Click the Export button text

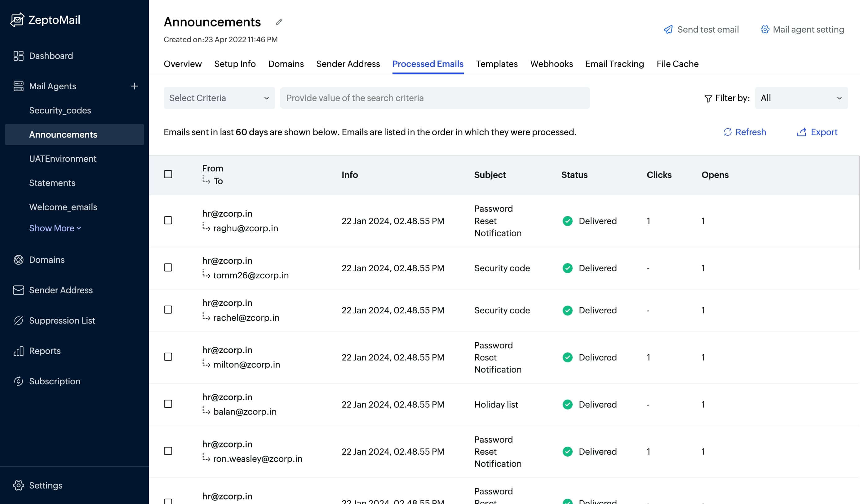pyautogui.click(x=824, y=132)
